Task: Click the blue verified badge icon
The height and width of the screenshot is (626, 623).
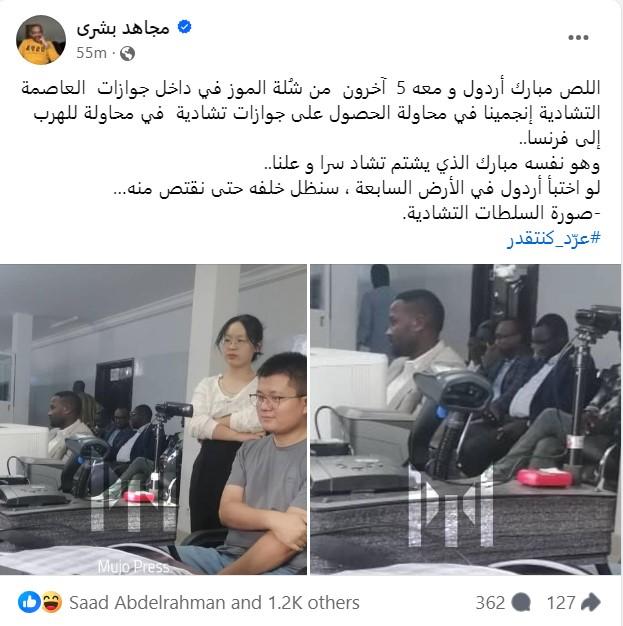Action: pyautogui.click(x=184, y=27)
